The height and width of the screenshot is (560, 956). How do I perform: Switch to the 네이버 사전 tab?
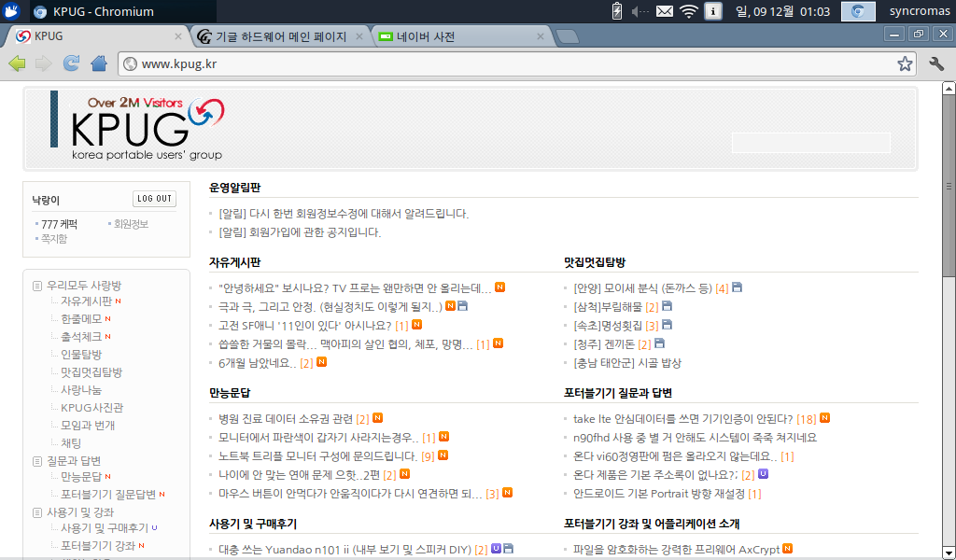(461, 36)
